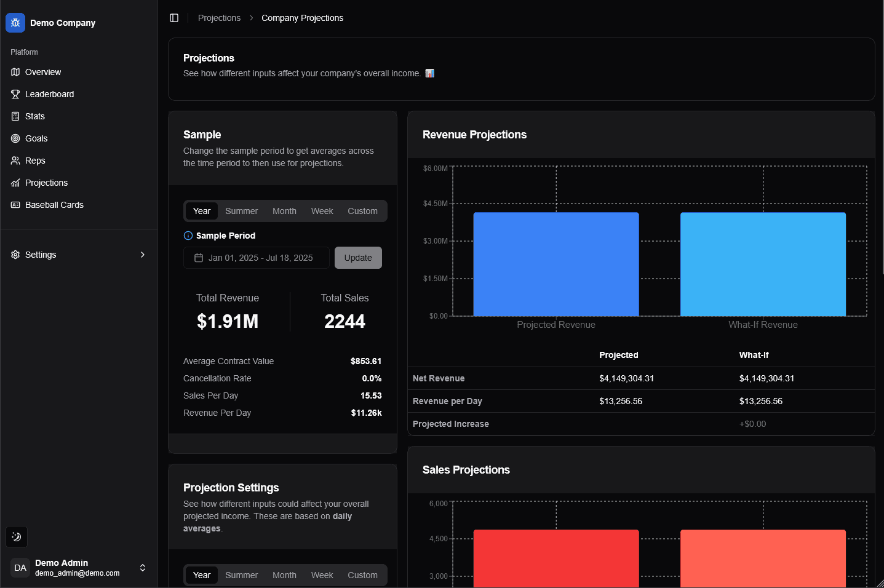Image resolution: width=884 pixels, height=588 pixels.
Task: Click the Stats calculator icon
Action: click(15, 116)
